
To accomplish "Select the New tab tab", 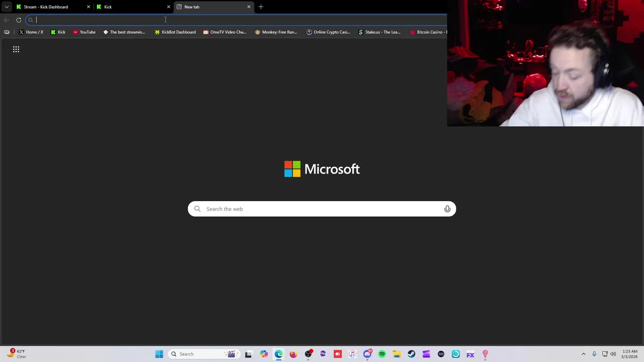I will [x=213, y=7].
